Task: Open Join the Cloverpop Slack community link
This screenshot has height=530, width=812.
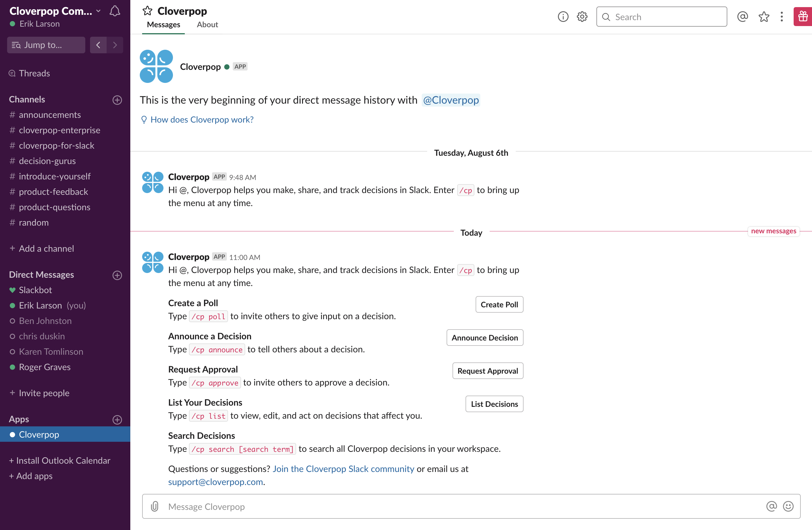Action: point(343,469)
